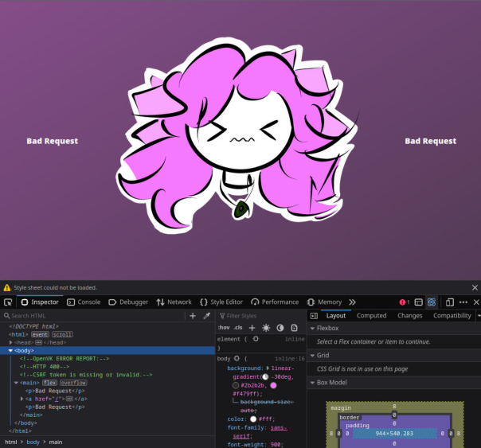Collapse the Flexbox section
481x448 pixels.
coord(313,328)
